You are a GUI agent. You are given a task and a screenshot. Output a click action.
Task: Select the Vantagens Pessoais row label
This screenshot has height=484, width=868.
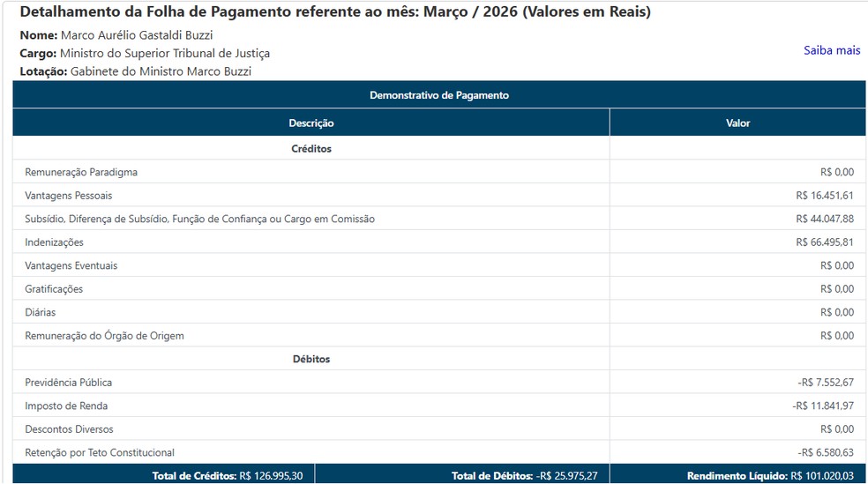pos(68,195)
